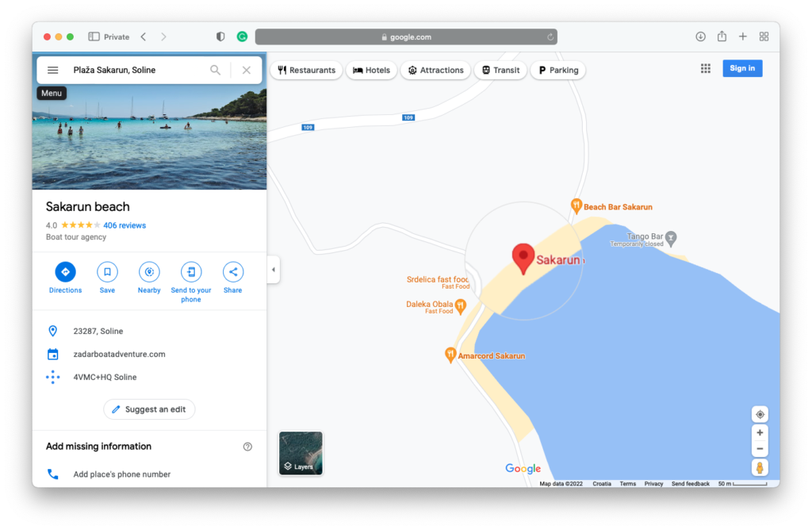The height and width of the screenshot is (530, 812).
Task: Zoom in on the map
Action: coord(760,433)
